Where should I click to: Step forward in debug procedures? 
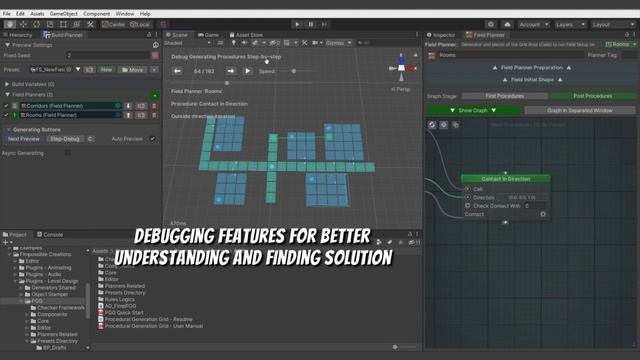click(231, 71)
